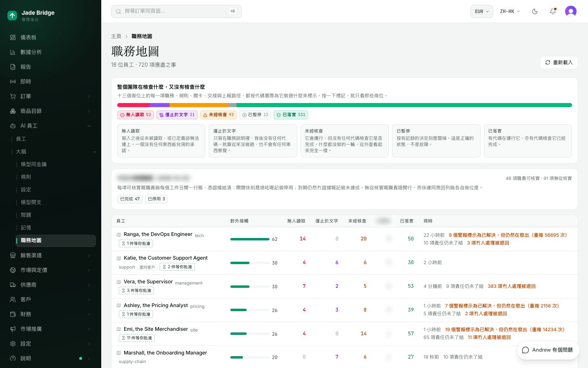Click the search magnifier icon
Viewport: 588px width, 368px height.
pos(118,11)
